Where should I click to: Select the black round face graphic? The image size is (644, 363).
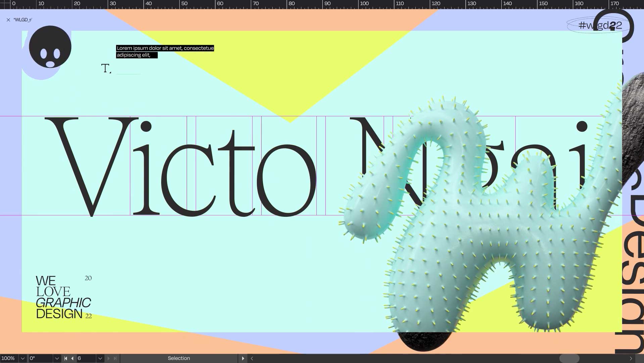50,47
